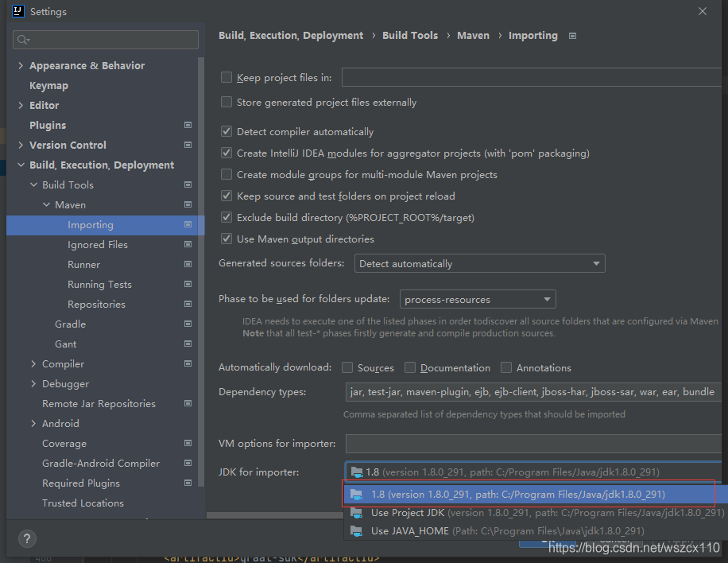This screenshot has height=563, width=728.
Task: Click Build, Execution, Deployment breadcrumb
Action: click(x=291, y=36)
